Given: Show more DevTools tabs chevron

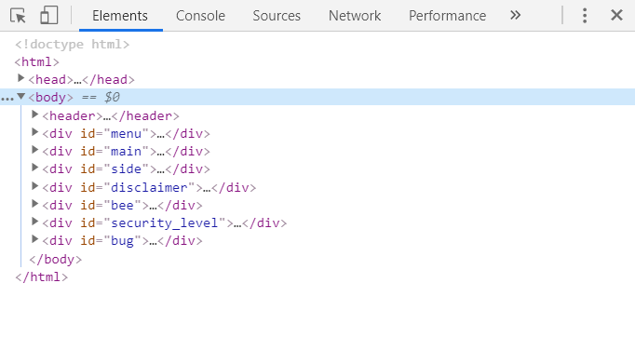Looking at the screenshot, I should pyautogui.click(x=515, y=16).
